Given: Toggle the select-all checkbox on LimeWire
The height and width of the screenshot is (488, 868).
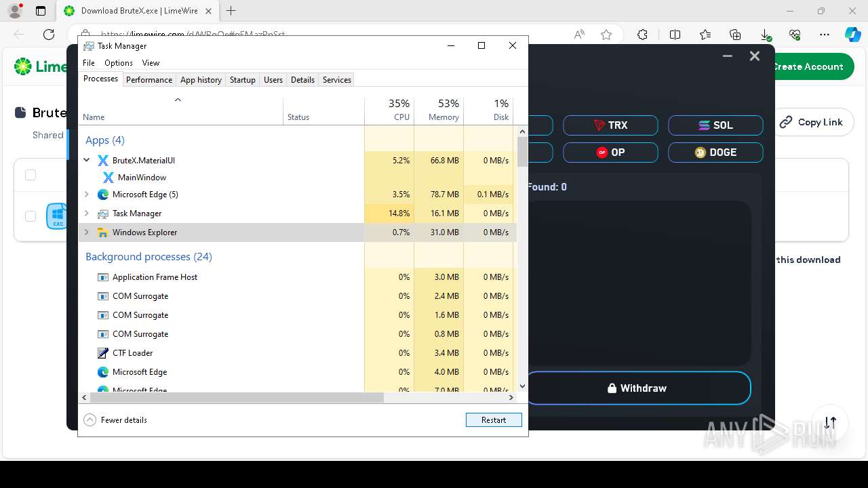Looking at the screenshot, I should click(x=31, y=175).
